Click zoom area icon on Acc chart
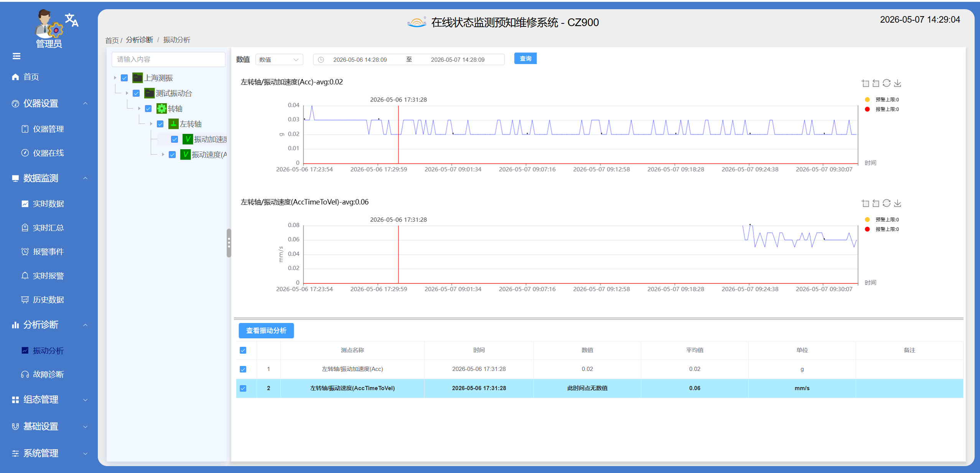The height and width of the screenshot is (473, 980). tap(865, 83)
